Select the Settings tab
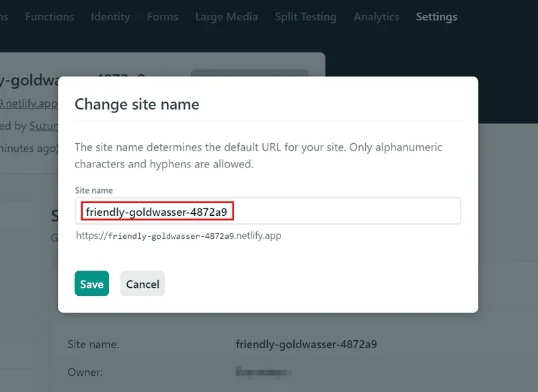The image size is (538, 392). coord(436,17)
